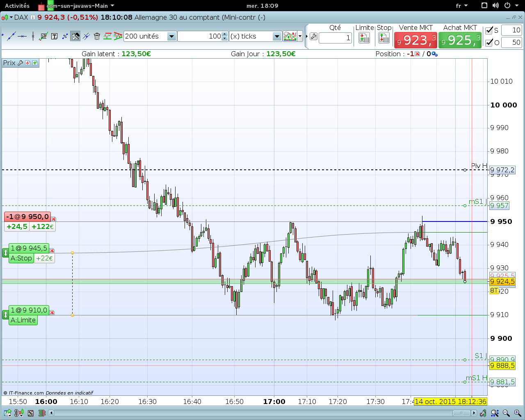Click the O value field showing 50

511,43
